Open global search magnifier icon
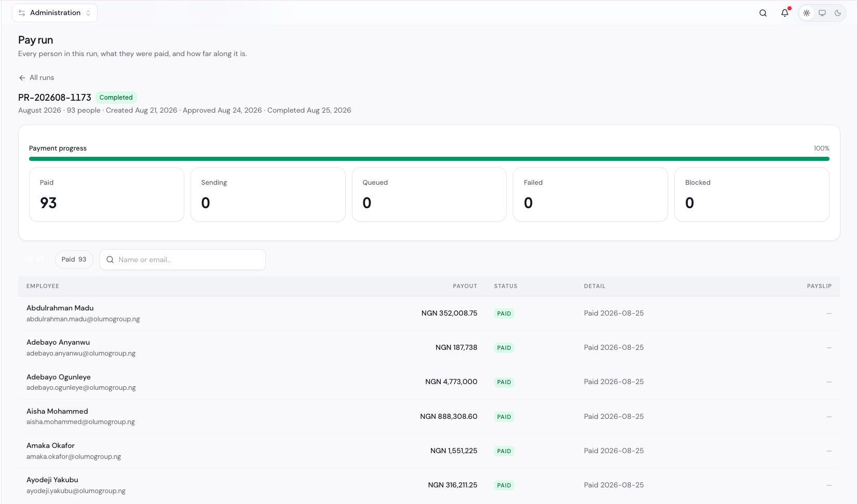The width and height of the screenshot is (857, 504). tap(763, 13)
